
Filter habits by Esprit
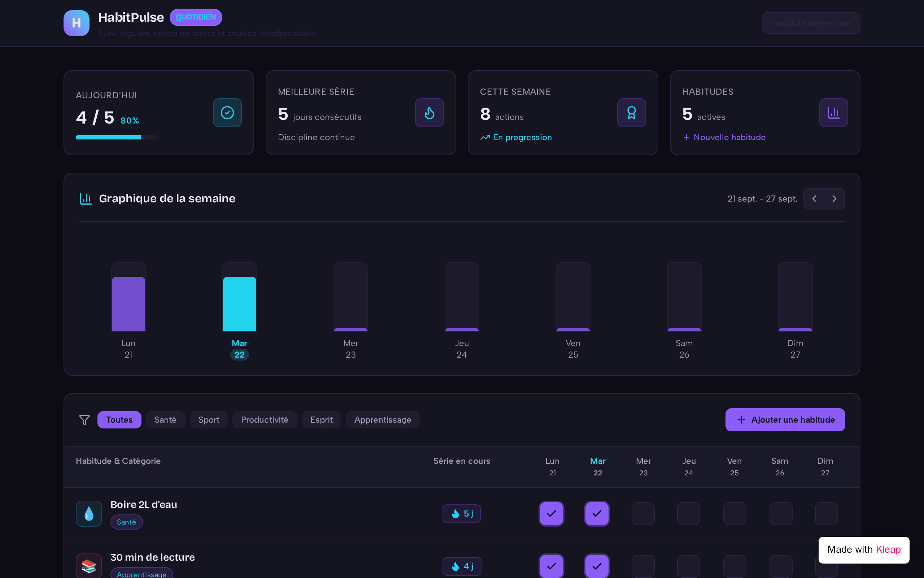(x=322, y=420)
